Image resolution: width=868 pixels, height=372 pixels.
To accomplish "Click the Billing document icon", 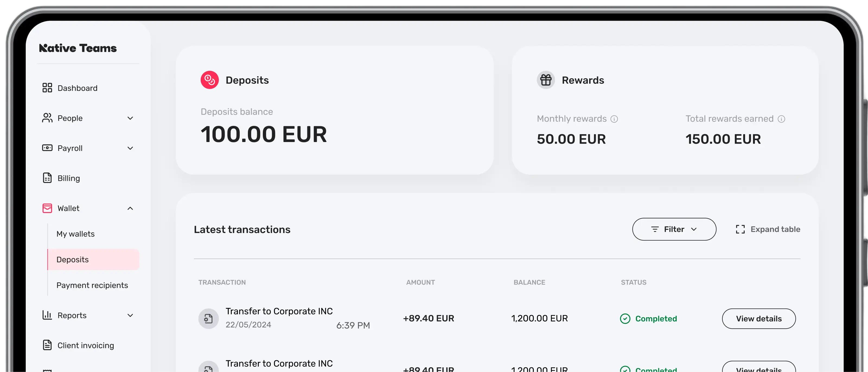I will 47,178.
